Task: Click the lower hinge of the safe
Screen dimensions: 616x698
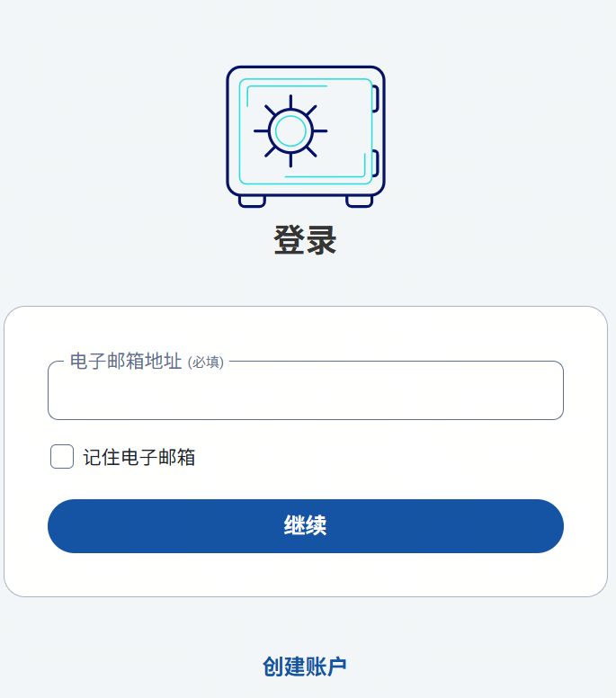Action: click(x=375, y=165)
